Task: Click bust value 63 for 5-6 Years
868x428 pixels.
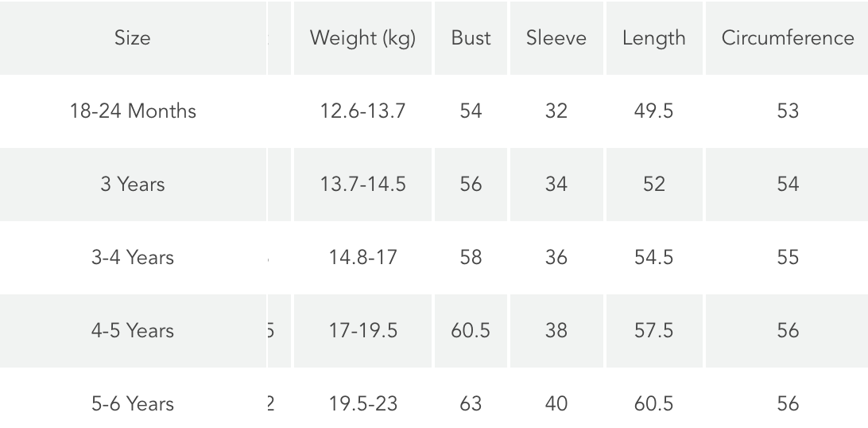Action: click(x=471, y=403)
